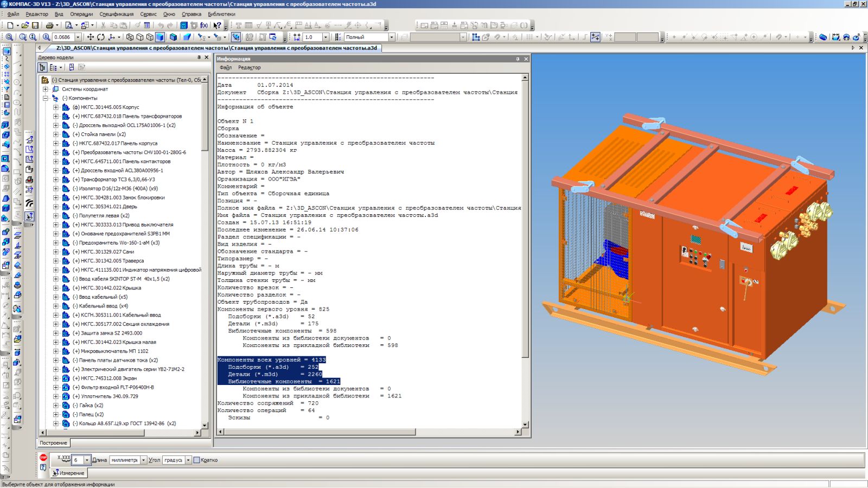The image size is (868, 488).
Task: Open the Файл menu in Информация panel
Action: coord(225,68)
